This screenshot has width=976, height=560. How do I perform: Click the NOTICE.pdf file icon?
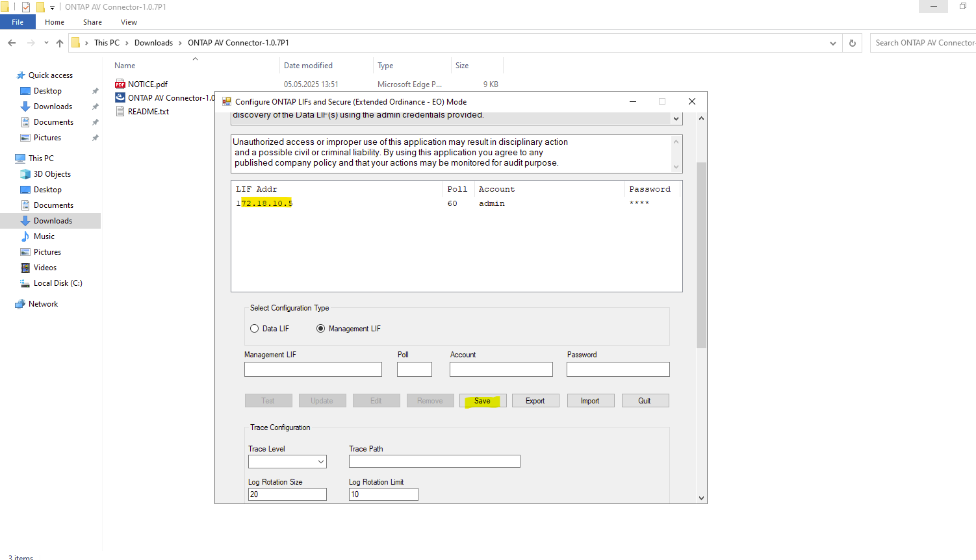click(120, 84)
